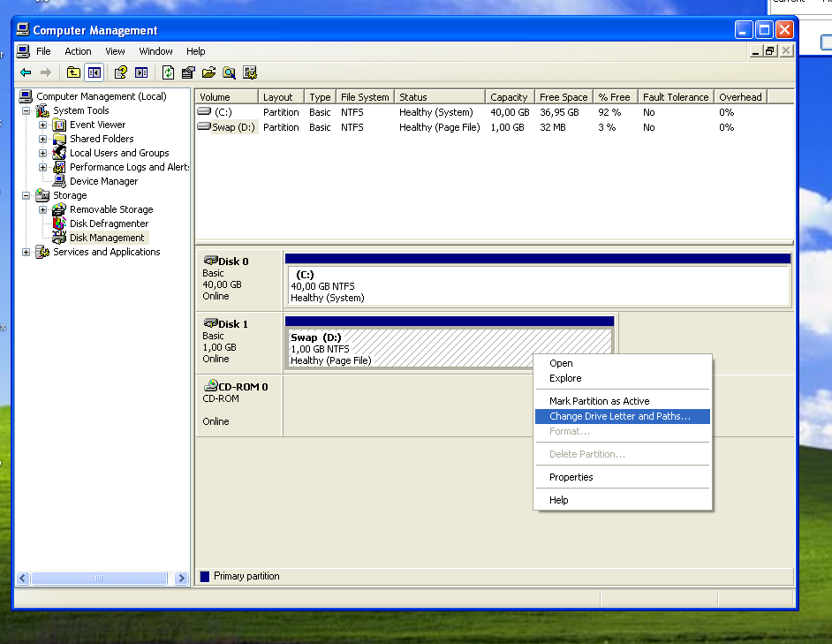Click the disk properties toolbar icon

(x=188, y=72)
